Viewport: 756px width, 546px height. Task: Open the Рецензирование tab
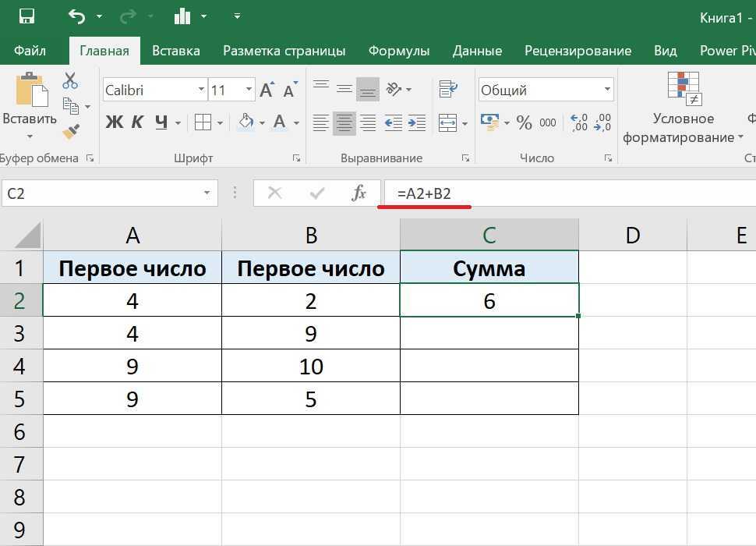[578, 51]
